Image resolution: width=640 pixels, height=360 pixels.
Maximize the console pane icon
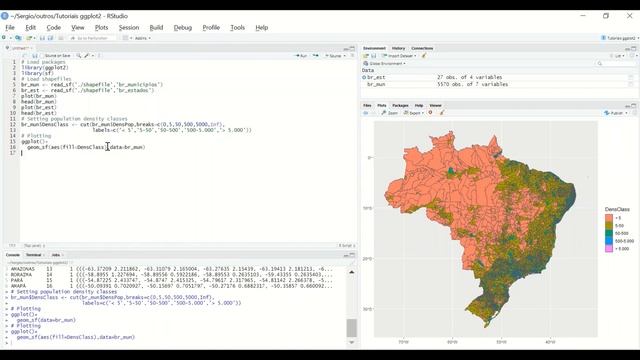coord(353,255)
